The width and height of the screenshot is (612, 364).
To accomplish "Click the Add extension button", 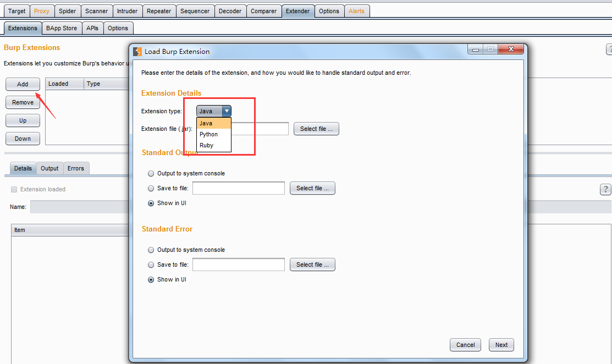I will click(x=23, y=84).
